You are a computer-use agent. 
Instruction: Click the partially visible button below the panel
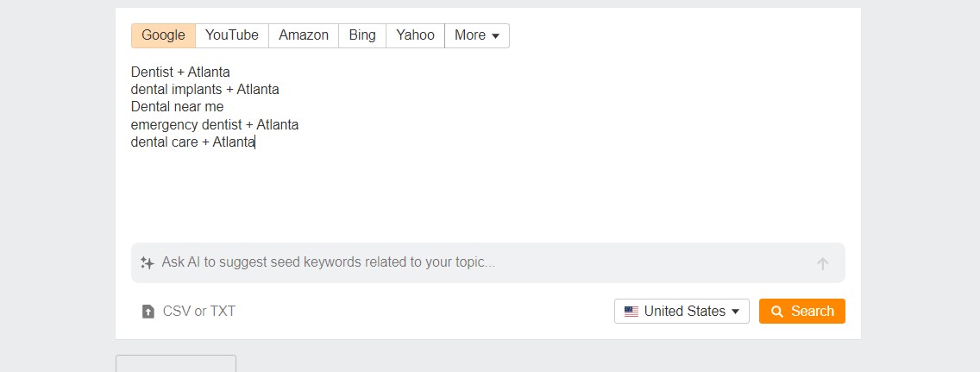click(176, 363)
